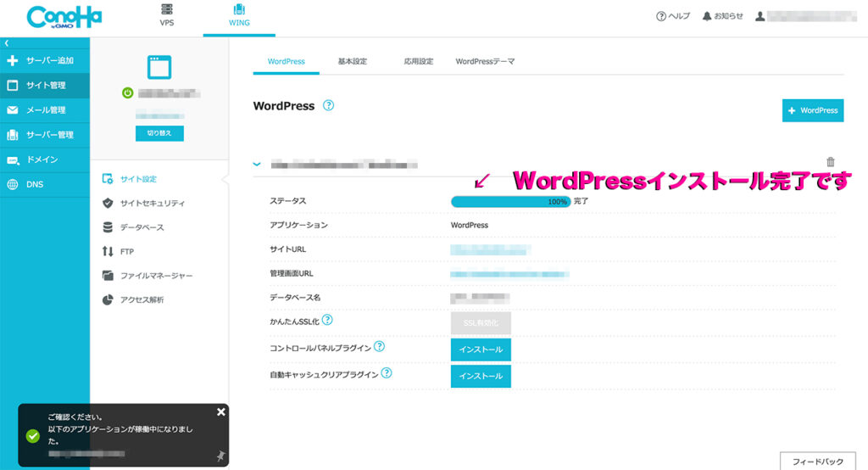Collapse the sidebar with the arrow
Image resolution: width=868 pixels, height=470 pixels.
click(7, 42)
